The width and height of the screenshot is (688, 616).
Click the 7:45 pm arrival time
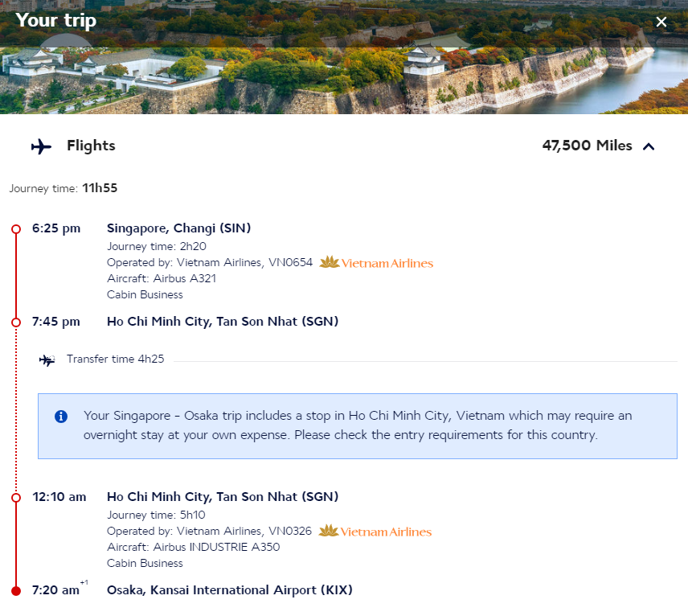pyautogui.click(x=56, y=322)
